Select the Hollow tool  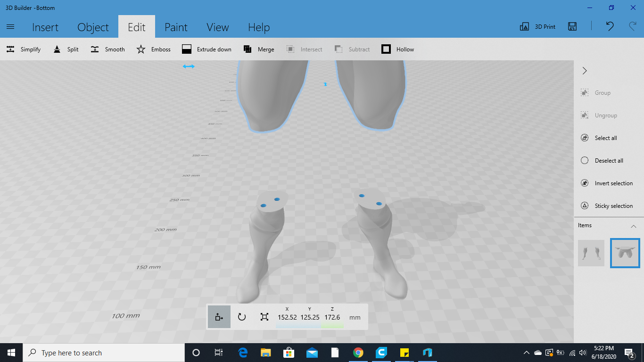[397, 49]
